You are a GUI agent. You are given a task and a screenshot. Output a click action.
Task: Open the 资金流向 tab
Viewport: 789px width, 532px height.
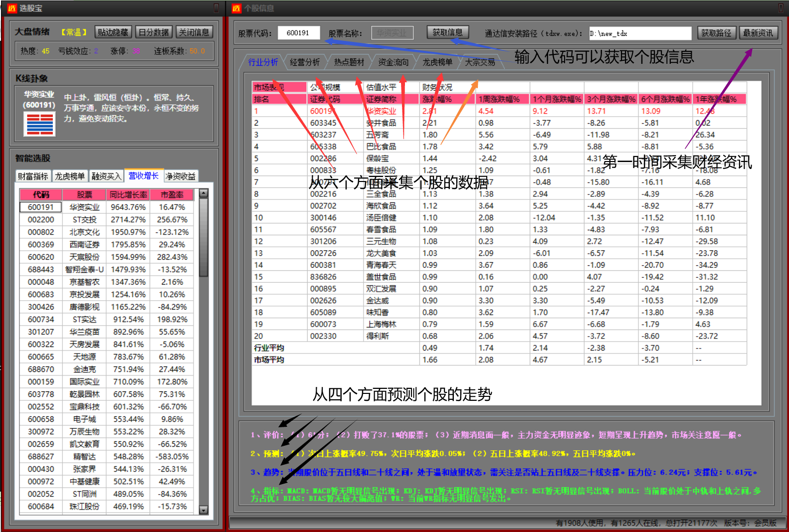pos(394,62)
